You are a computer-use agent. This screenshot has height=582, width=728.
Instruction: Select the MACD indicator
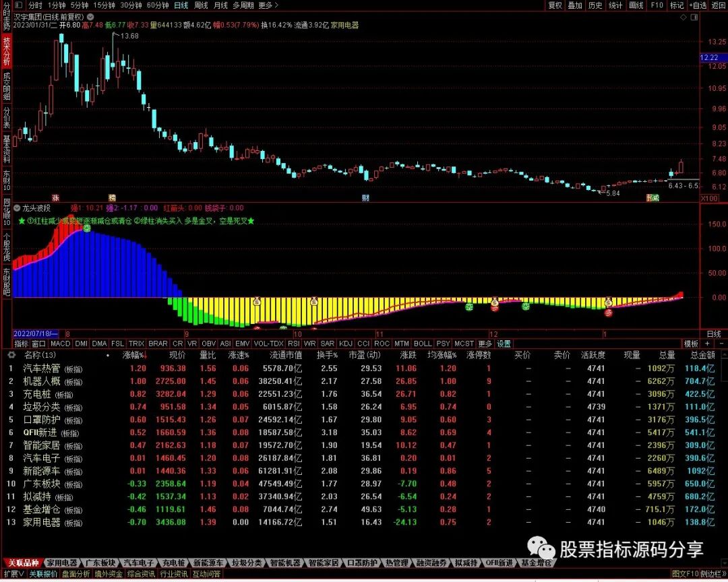[60, 344]
